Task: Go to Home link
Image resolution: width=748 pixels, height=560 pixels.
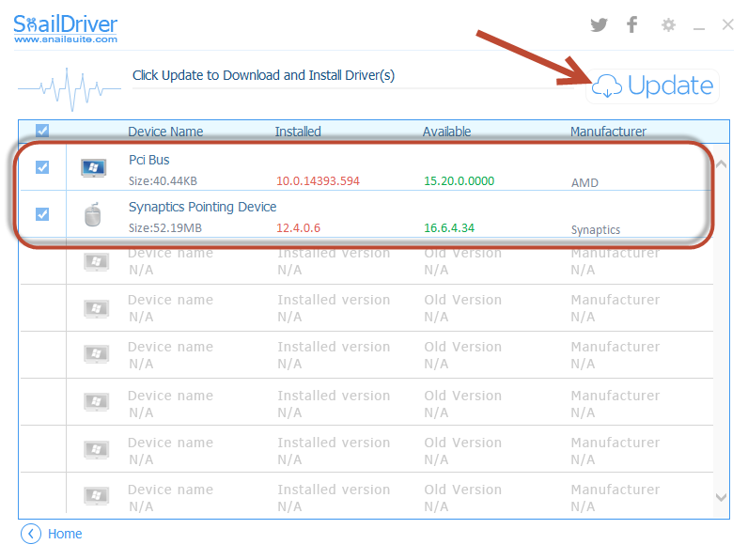Action: pos(65,534)
